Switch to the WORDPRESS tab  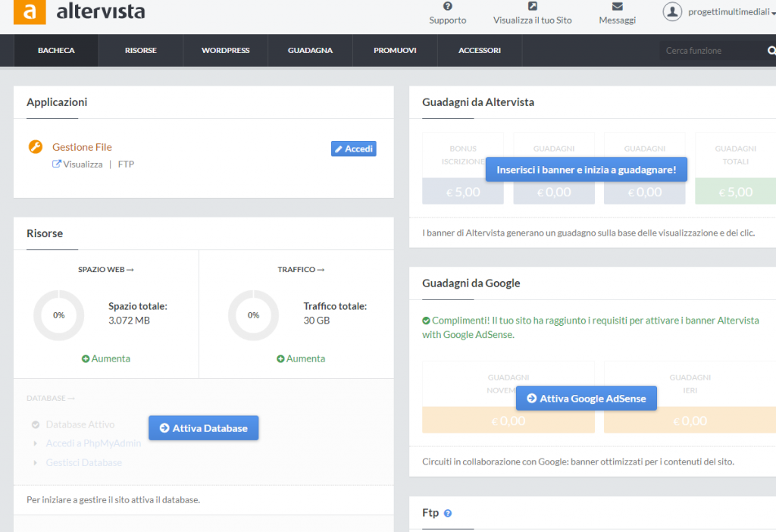tap(225, 50)
